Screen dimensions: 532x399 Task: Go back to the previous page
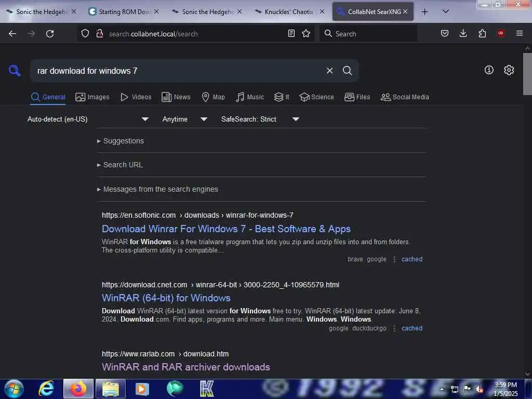pos(12,34)
